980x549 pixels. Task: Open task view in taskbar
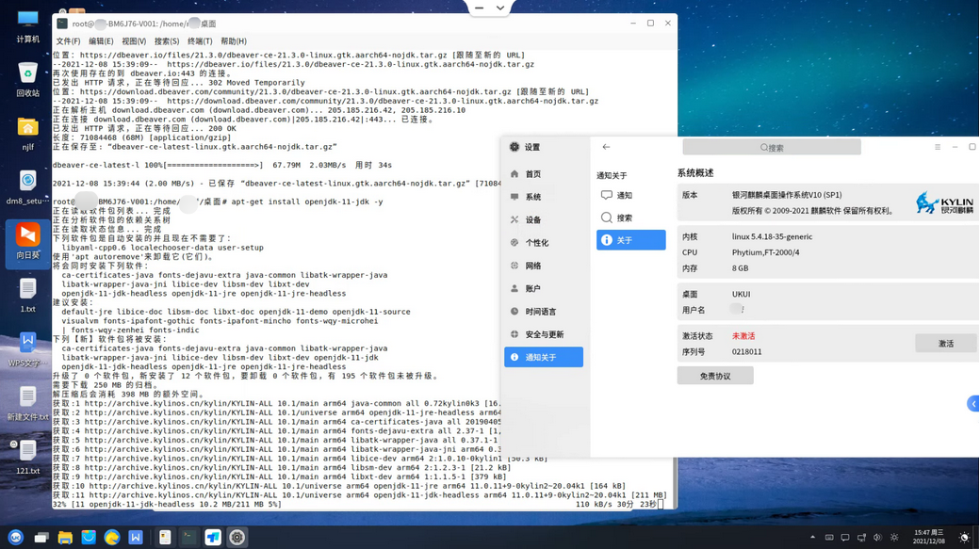point(41,537)
